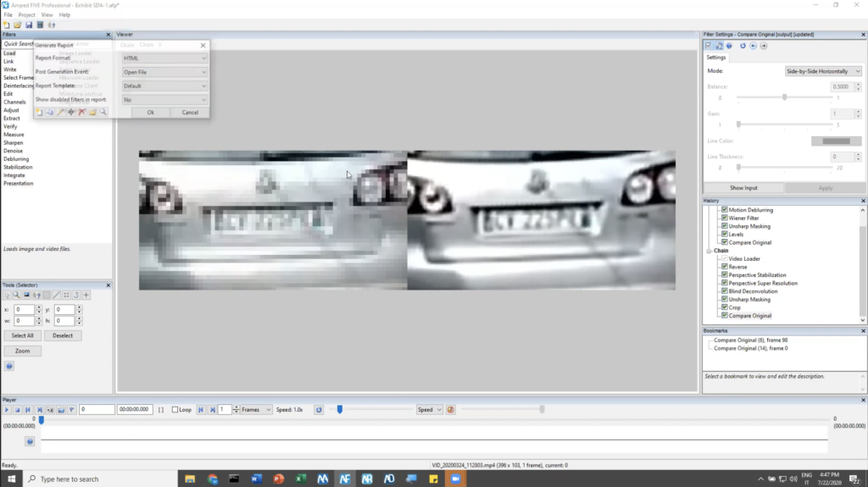Click the fifth main toolbar icon with arrow
Image resolution: width=868 pixels, height=487 pixels.
(52, 25)
